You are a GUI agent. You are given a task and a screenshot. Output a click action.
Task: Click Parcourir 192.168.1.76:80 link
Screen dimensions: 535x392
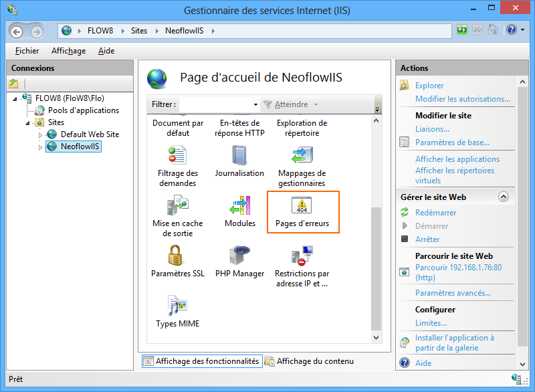pos(458,272)
